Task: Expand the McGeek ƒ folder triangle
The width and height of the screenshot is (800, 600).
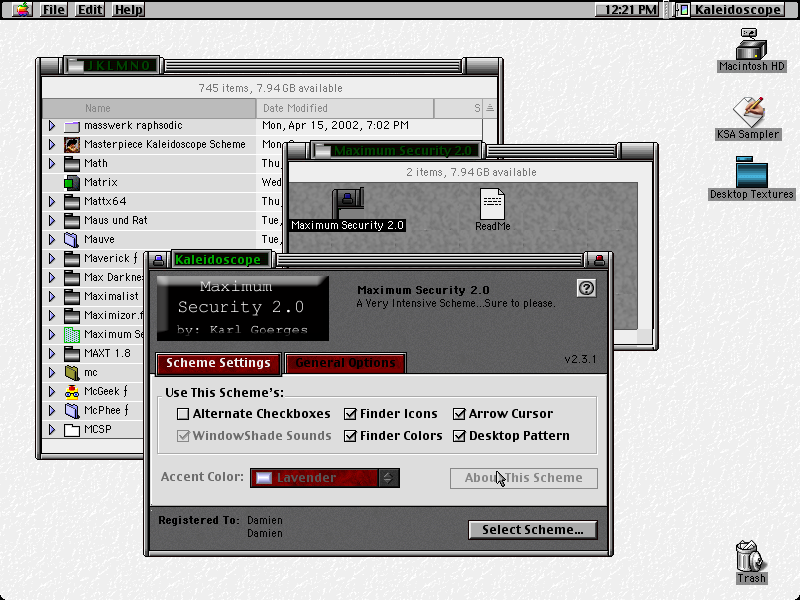Action: click(52, 392)
